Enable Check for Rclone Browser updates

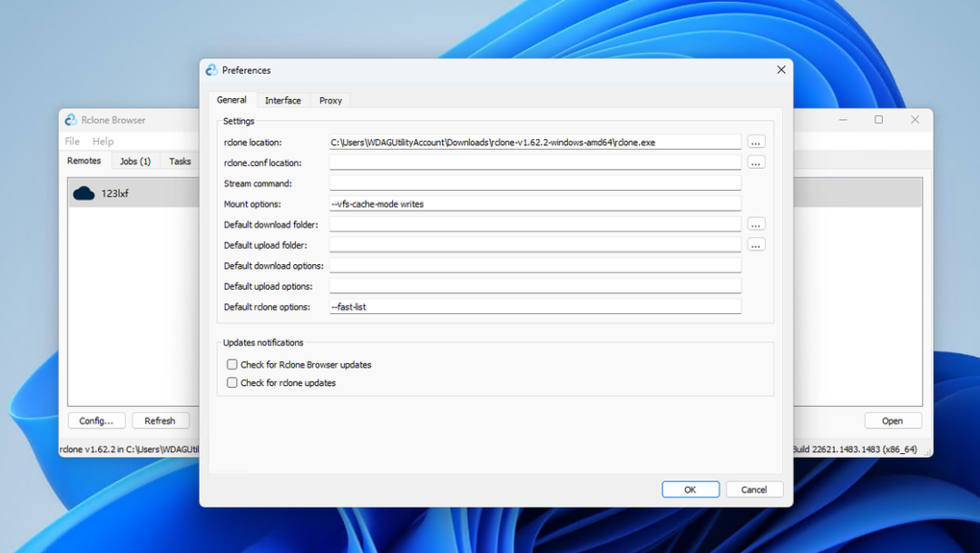[232, 364]
